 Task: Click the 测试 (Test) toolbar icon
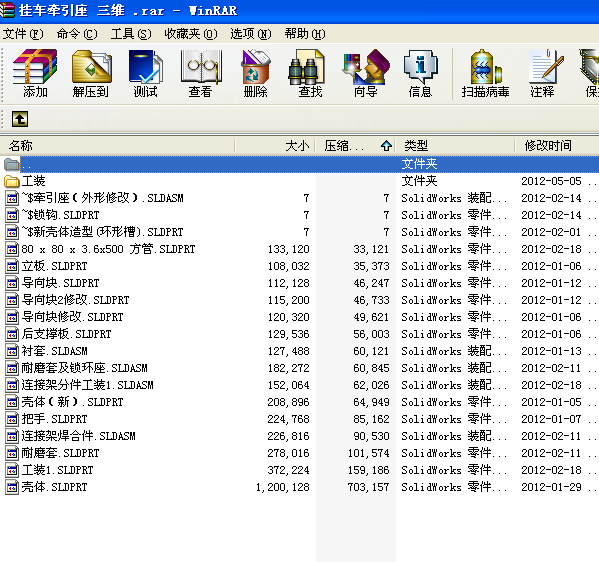point(146,73)
